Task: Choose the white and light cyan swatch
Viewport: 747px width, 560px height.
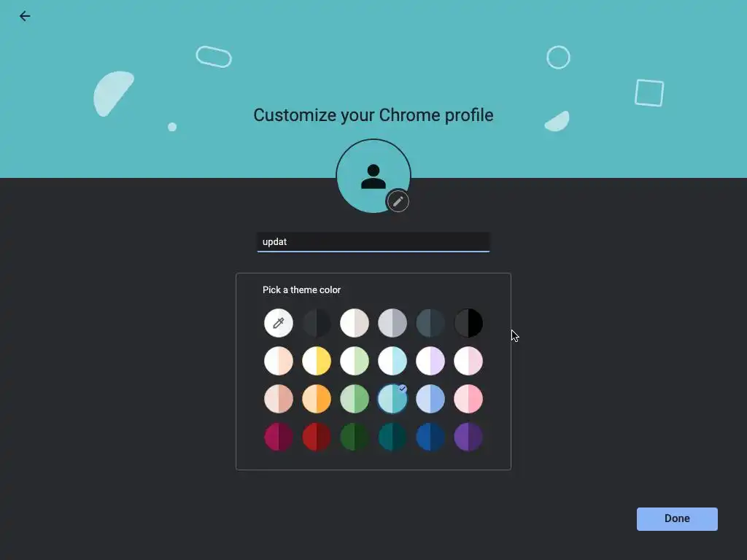Action: (x=392, y=361)
